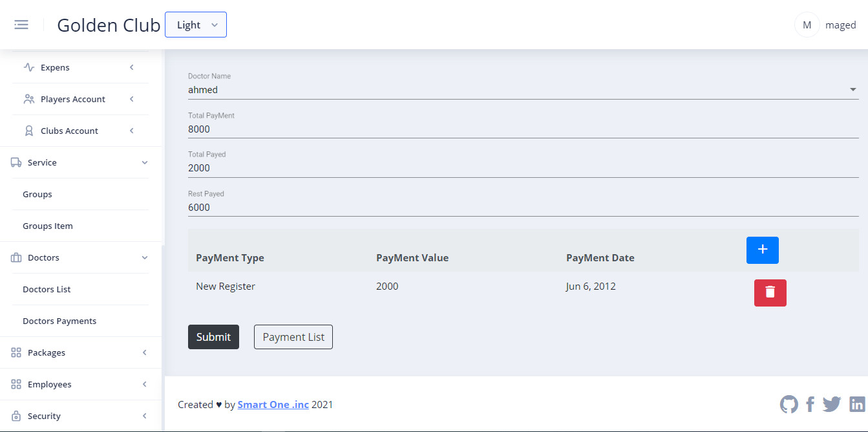
Task: Expand Security submenu chevron
Action: (x=145, y=416)
